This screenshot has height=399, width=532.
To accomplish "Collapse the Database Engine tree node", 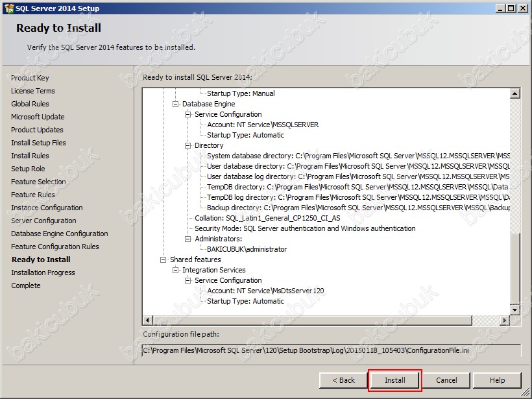I will click(x=175, y=104).
